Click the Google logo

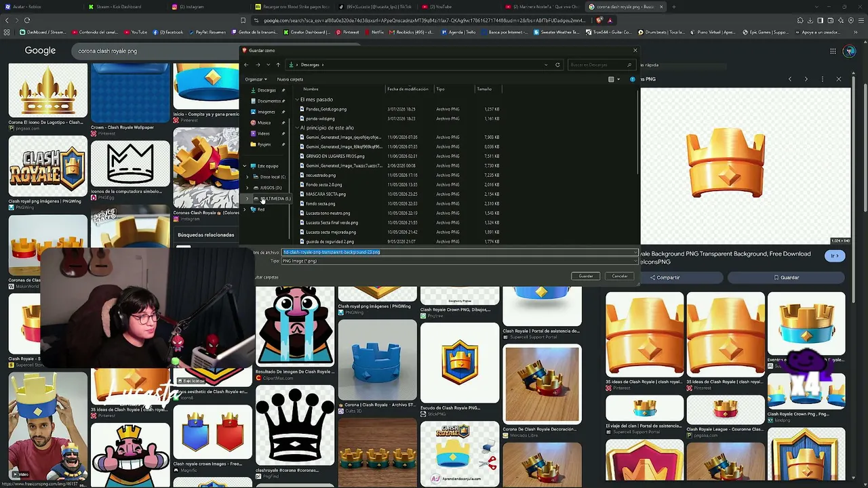pos(40,50)
